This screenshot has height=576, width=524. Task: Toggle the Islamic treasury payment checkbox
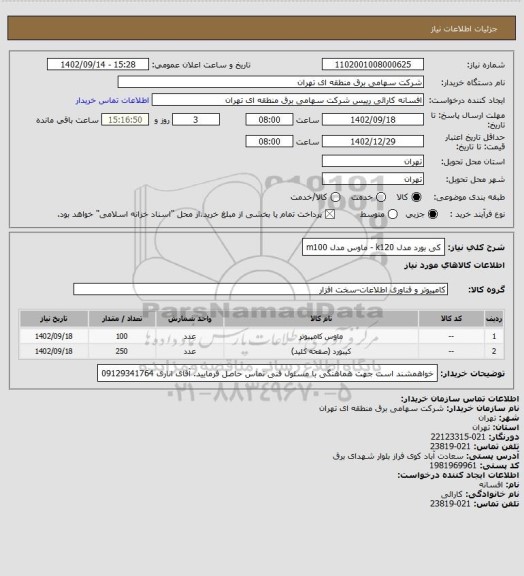click(x=330, y=214)
